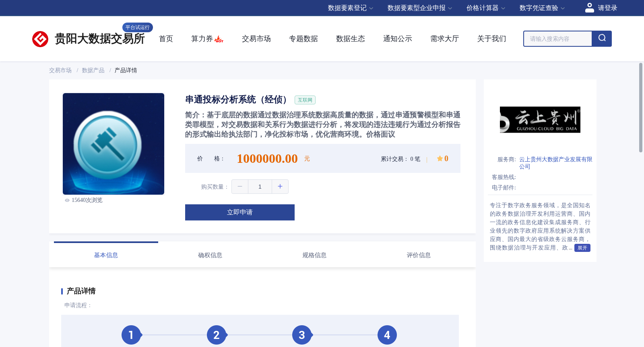644x347 pixels.
Task: Click the 请登录 link
Action: pos(607,8)
